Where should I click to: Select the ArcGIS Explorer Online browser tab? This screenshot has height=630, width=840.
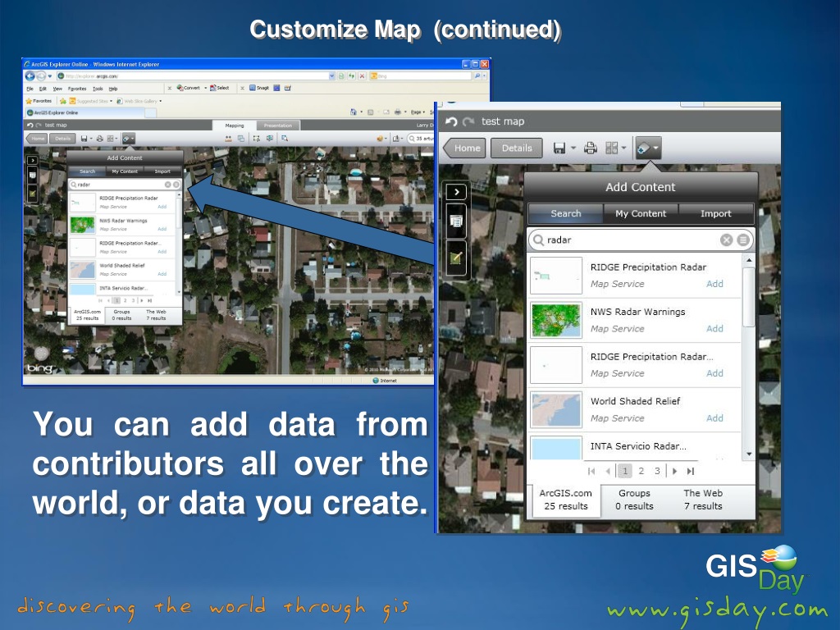84,112
